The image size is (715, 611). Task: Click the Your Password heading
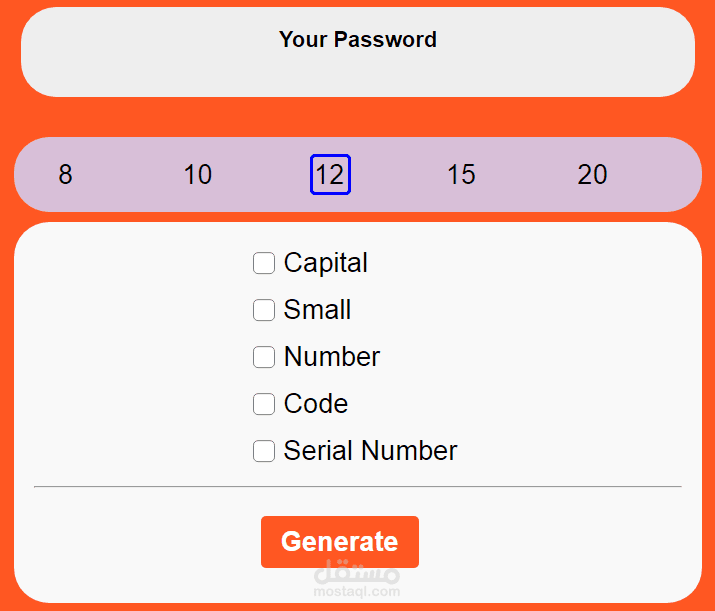click(x=358, y=40)
